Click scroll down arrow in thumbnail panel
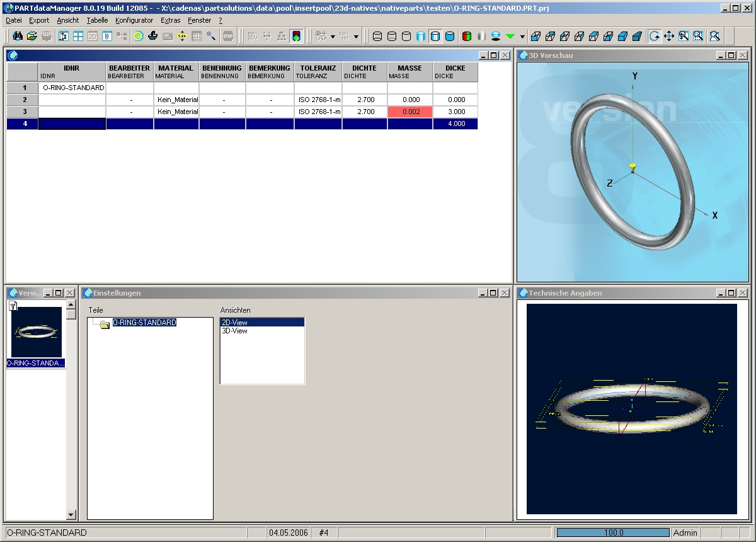The height and width of the screenshot is (542, 756). (x=71, y=515)
